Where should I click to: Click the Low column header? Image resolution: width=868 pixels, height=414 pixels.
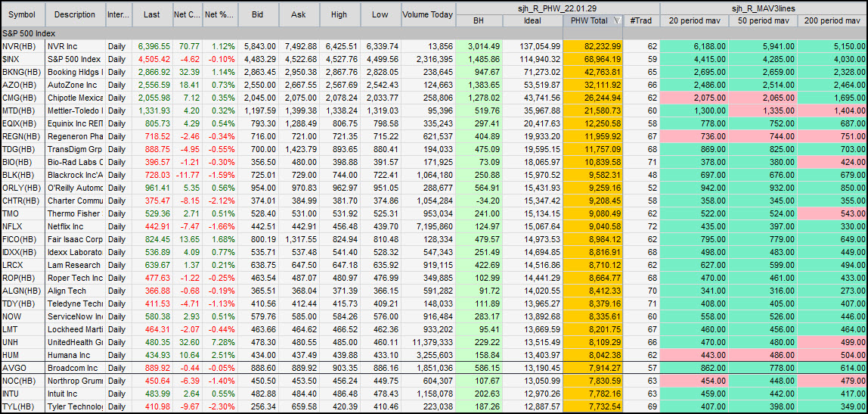tap(380, 14)
